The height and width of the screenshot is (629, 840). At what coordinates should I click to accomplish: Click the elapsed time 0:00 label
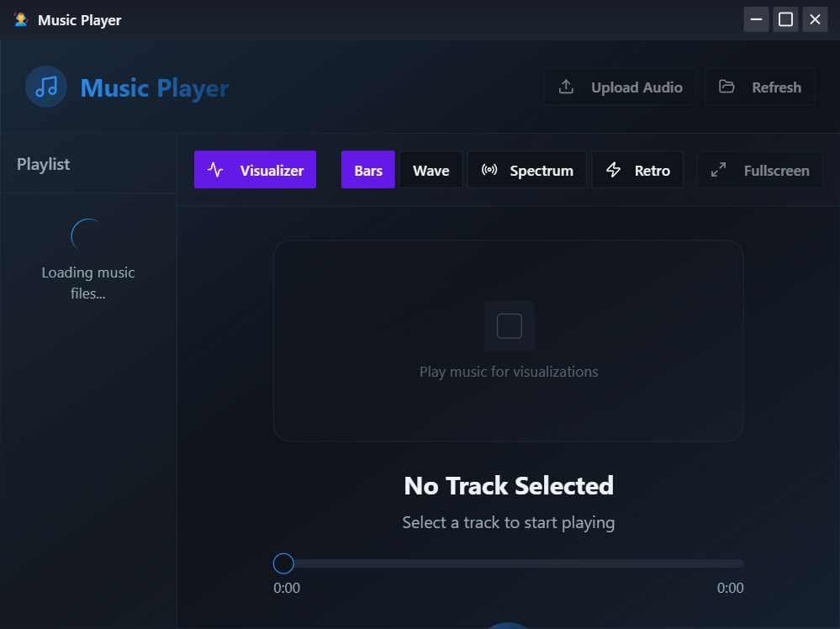287,588
